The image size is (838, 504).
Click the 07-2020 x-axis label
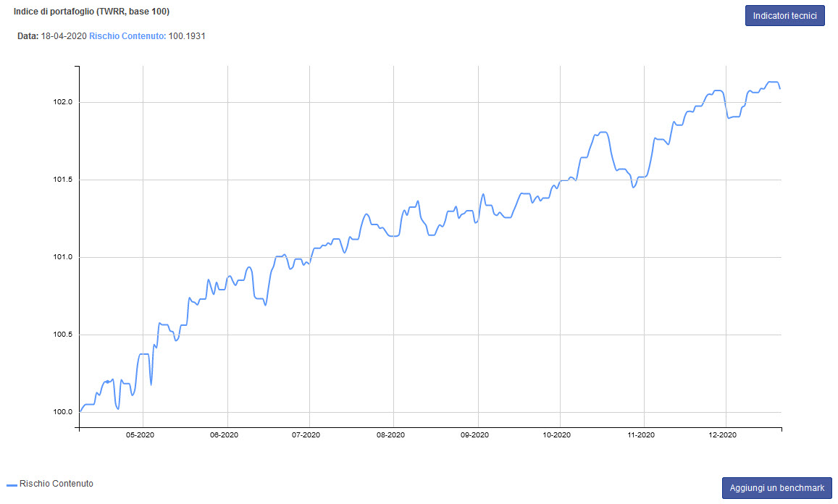point(306,435)
